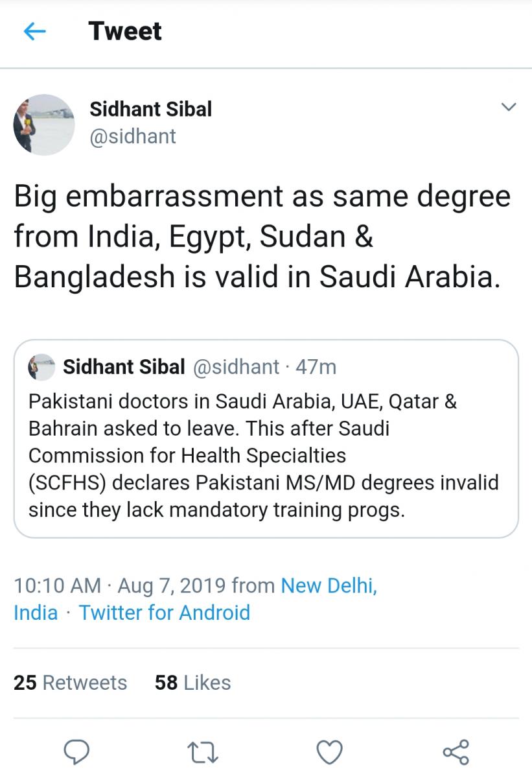This screenshot has height=778, width=532.
Task: Tap the back arrow icon
Action: click(x=34, y=31)
